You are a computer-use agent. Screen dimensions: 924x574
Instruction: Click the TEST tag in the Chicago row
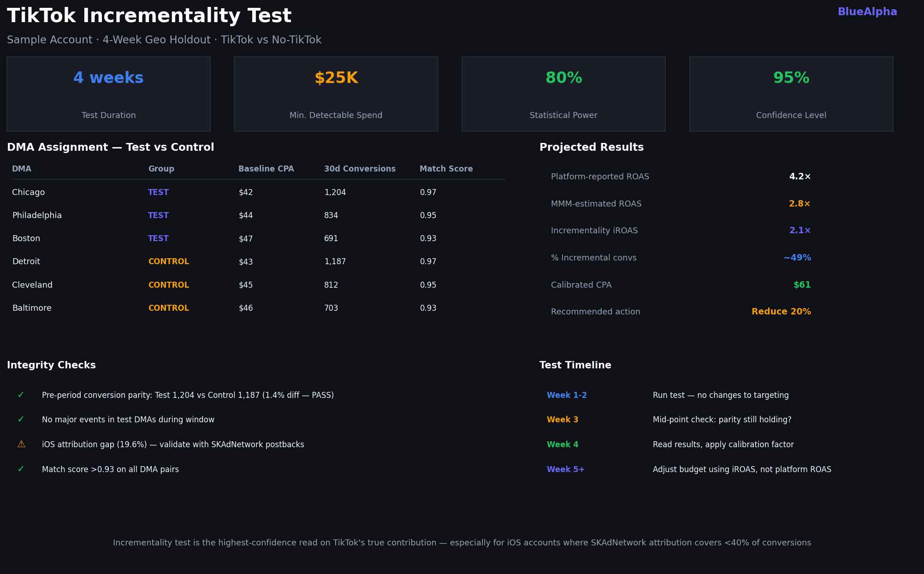tap(158, 192)
